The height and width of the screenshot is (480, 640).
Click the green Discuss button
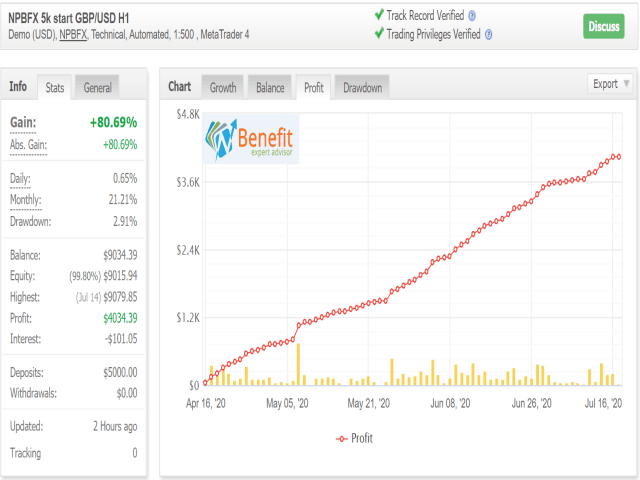604,26
